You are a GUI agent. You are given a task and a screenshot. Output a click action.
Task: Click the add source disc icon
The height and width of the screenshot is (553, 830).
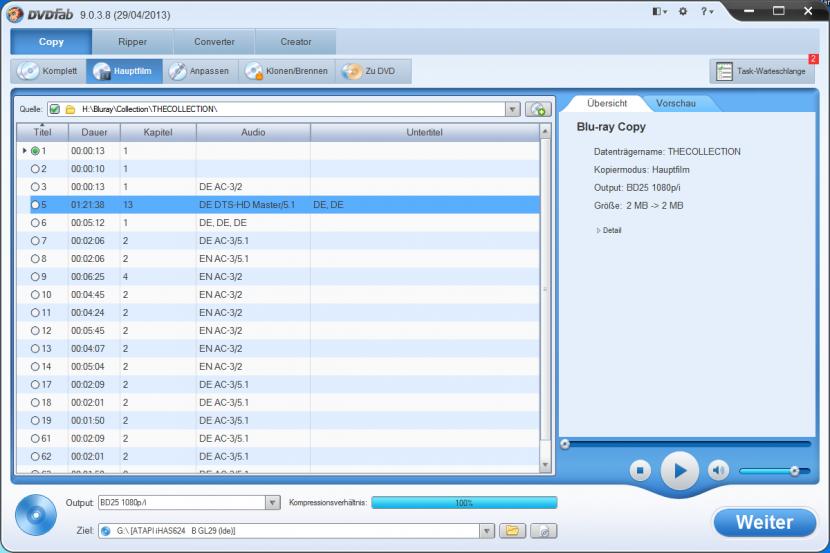539,109
